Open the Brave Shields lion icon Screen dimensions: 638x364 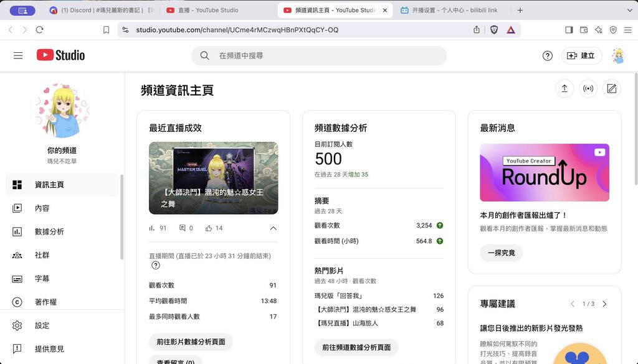coord(494,30)
